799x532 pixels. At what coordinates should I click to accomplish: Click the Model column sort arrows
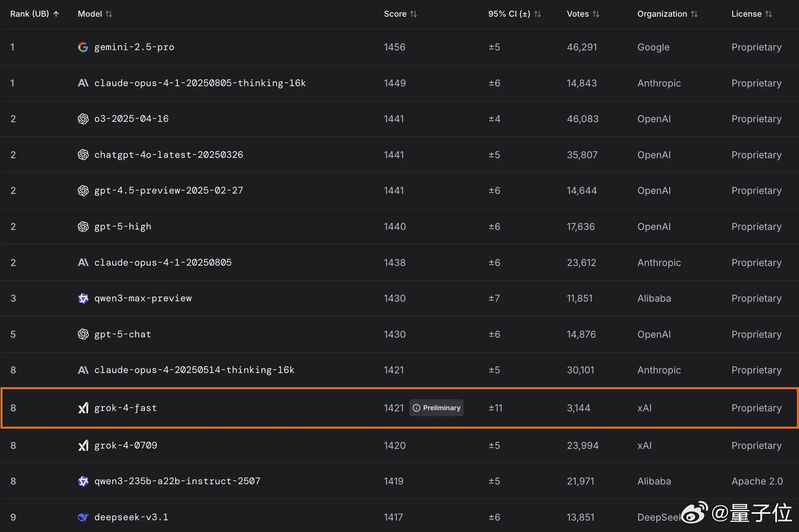coord(109,14)
